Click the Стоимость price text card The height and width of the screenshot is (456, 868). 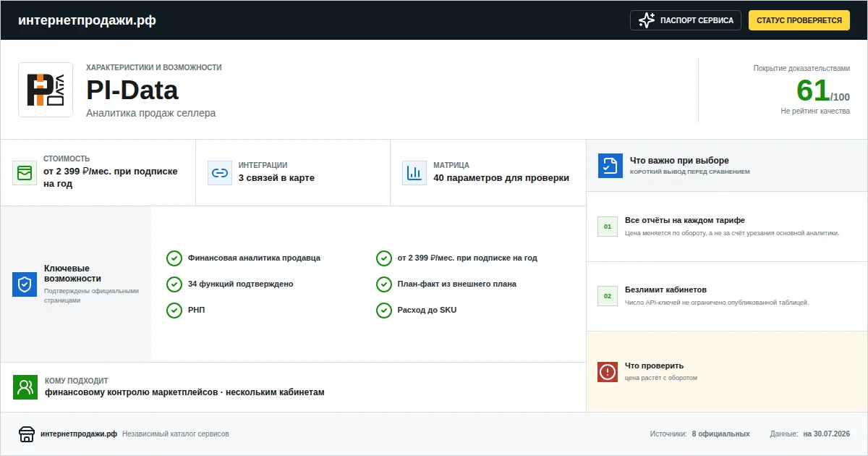point(98,173)
